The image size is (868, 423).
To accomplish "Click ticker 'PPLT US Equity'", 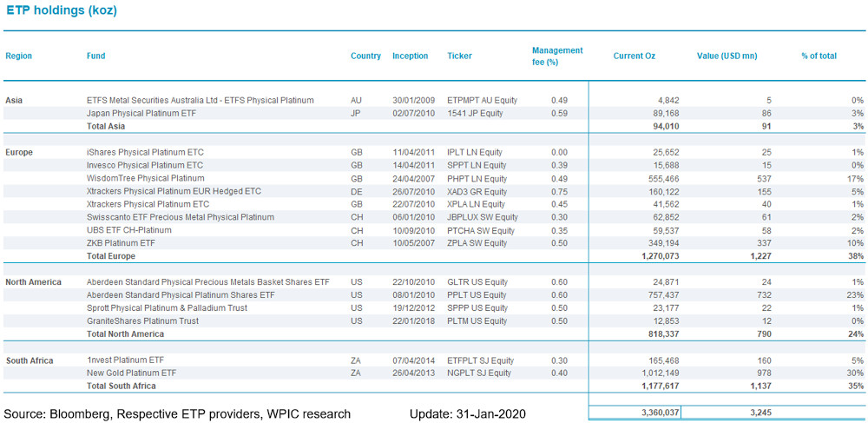I will 477,294.
